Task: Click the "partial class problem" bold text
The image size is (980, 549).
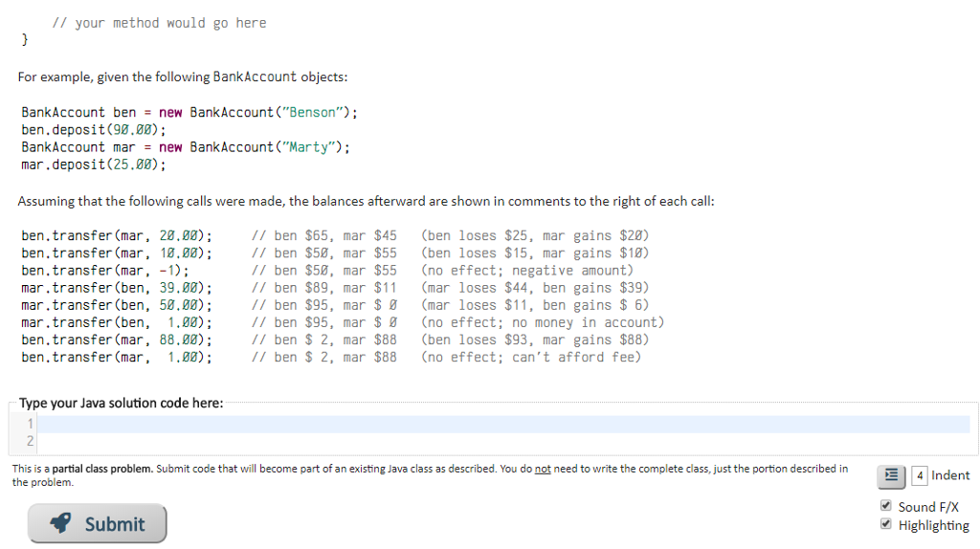Action: [102, 469]
